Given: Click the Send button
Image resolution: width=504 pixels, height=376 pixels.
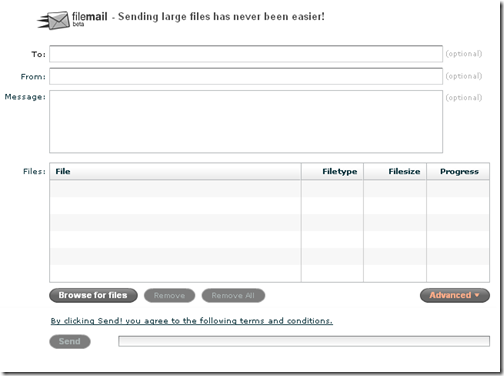Looking at the screenshot, I should point(70,341).
